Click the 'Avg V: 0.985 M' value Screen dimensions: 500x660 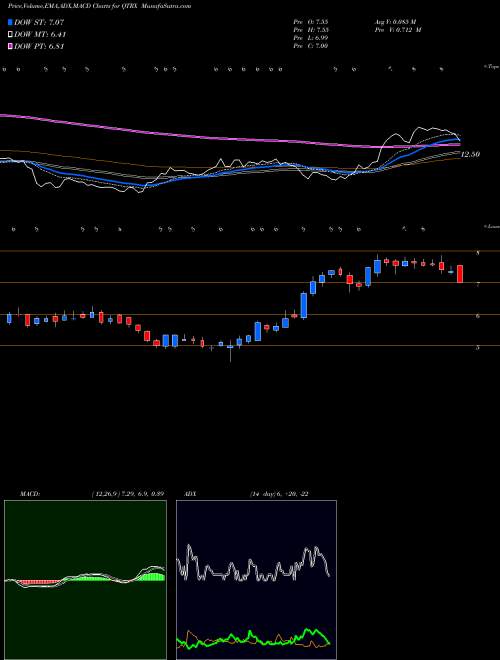(395, 21)
